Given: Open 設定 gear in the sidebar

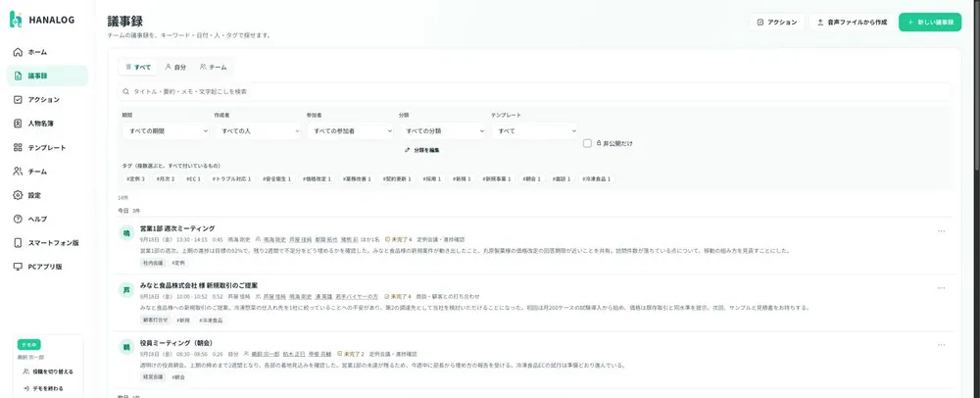Looking at the screenshot, I should (47, 195).
